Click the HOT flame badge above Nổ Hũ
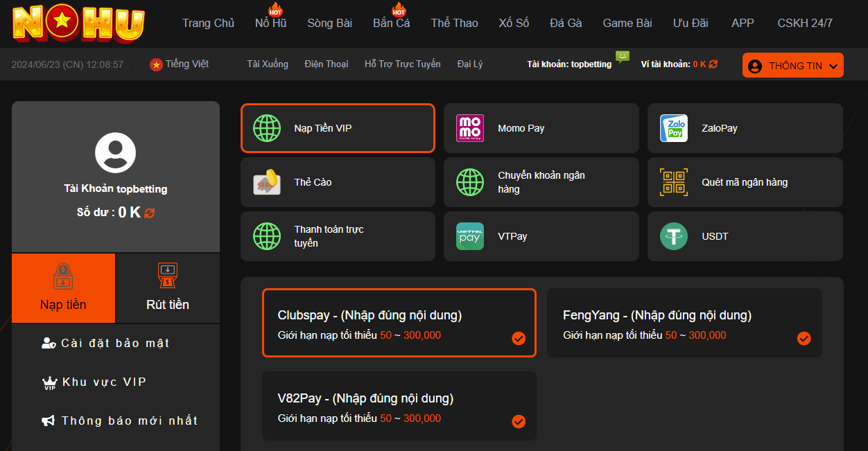 click(x=275, y=10)
